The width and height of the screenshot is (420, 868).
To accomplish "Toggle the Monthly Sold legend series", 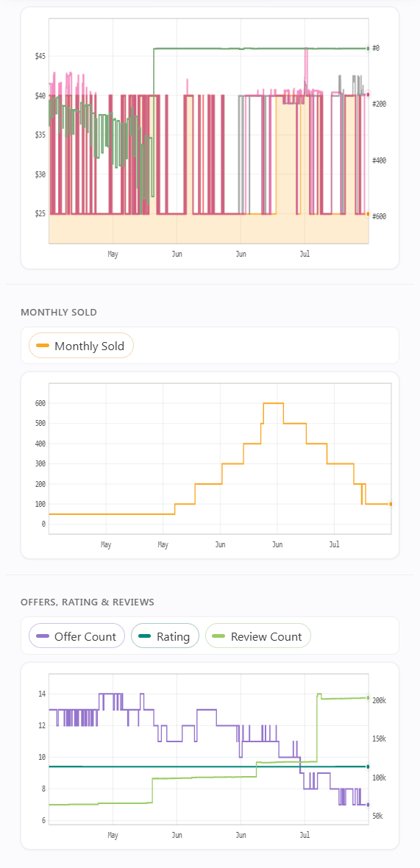I will pyautogui.click(x=82, y=346).
